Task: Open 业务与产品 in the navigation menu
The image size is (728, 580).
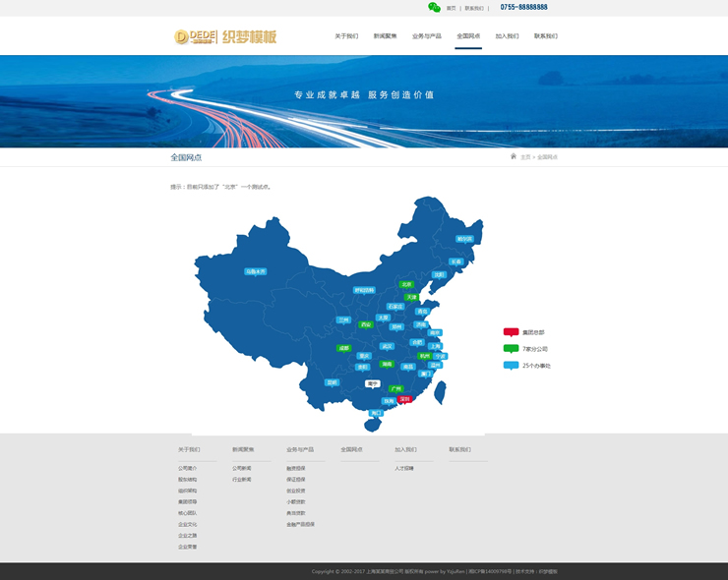Action: (x=427, y=36)
